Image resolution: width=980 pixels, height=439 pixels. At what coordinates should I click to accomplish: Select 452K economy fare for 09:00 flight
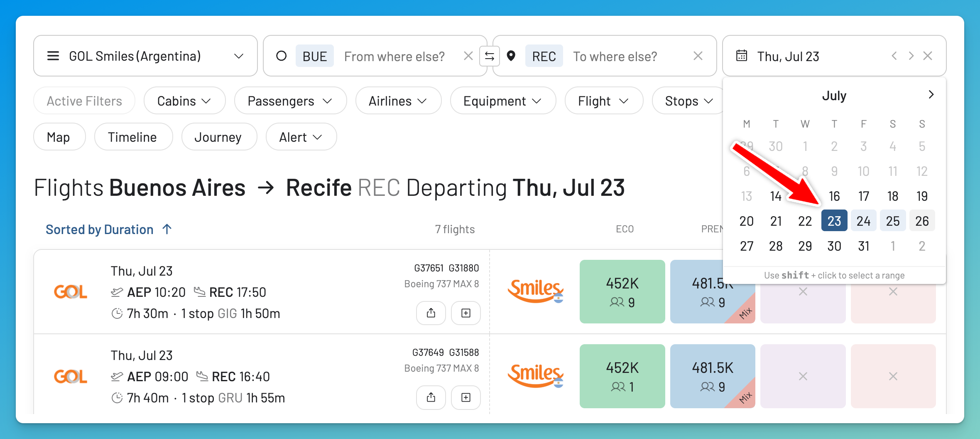click(x=622, y=376)
